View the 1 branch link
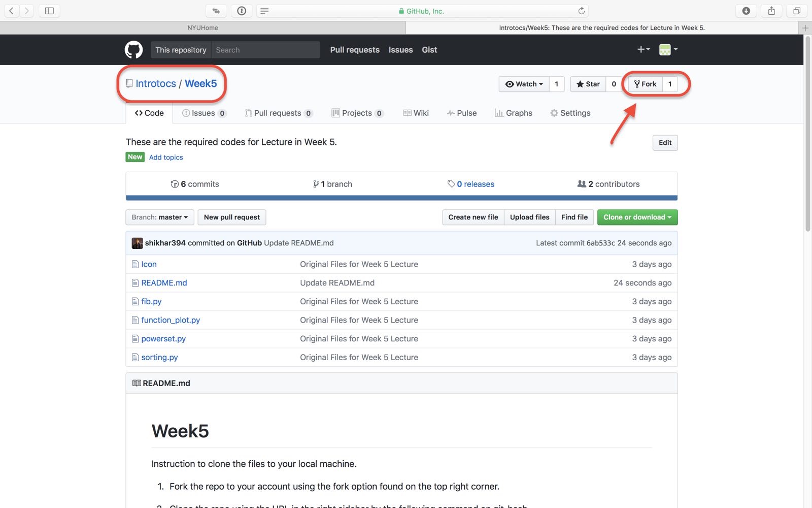 tap(333, 184)
